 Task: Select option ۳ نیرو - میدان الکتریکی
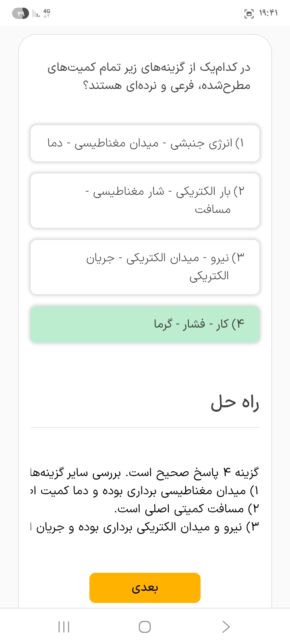point(145,267)
